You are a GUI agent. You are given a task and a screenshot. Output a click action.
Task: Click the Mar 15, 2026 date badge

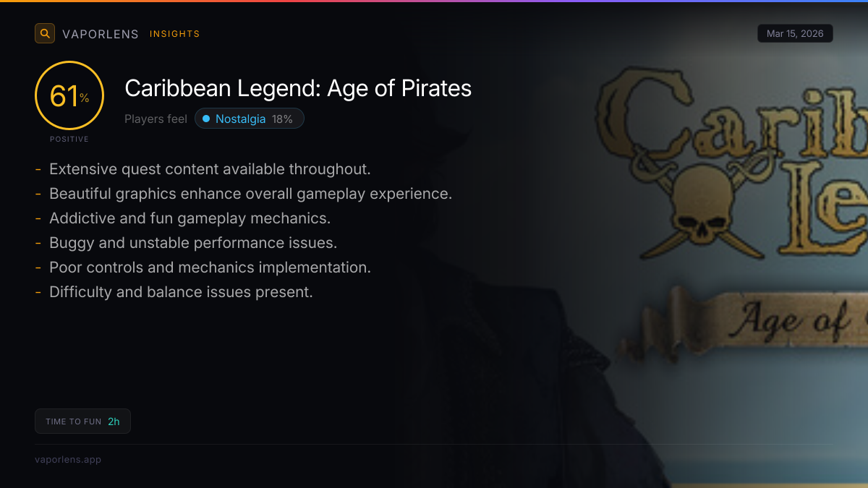[x=795, y=34]
